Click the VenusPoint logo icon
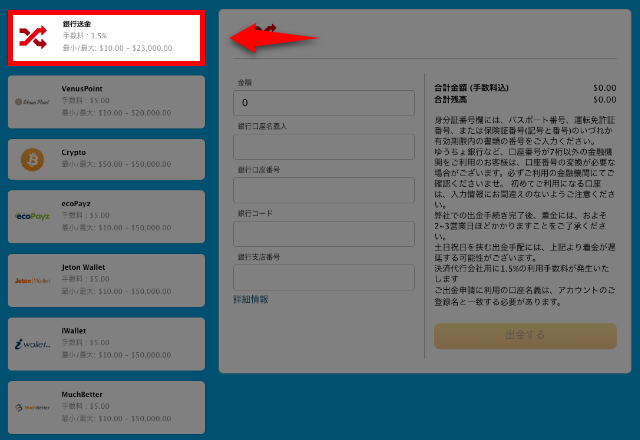The height and width of the screenshot is (440, 640). [x=33, y=102]
